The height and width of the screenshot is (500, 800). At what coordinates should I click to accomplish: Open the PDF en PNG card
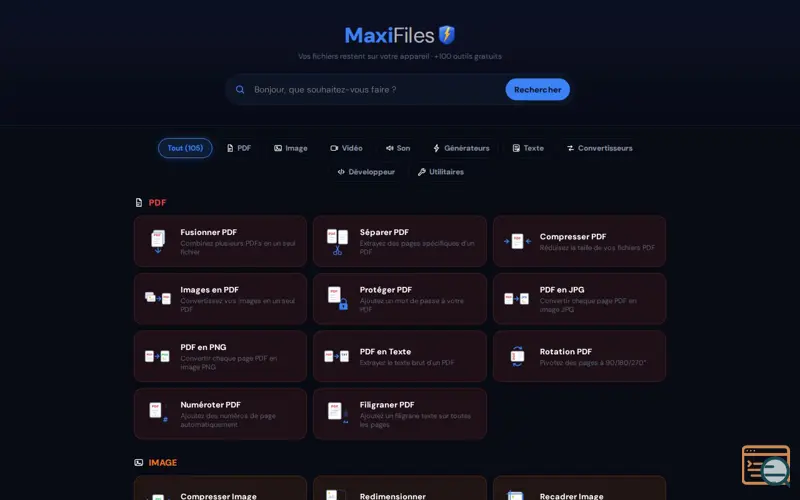[x=220, y=356]
